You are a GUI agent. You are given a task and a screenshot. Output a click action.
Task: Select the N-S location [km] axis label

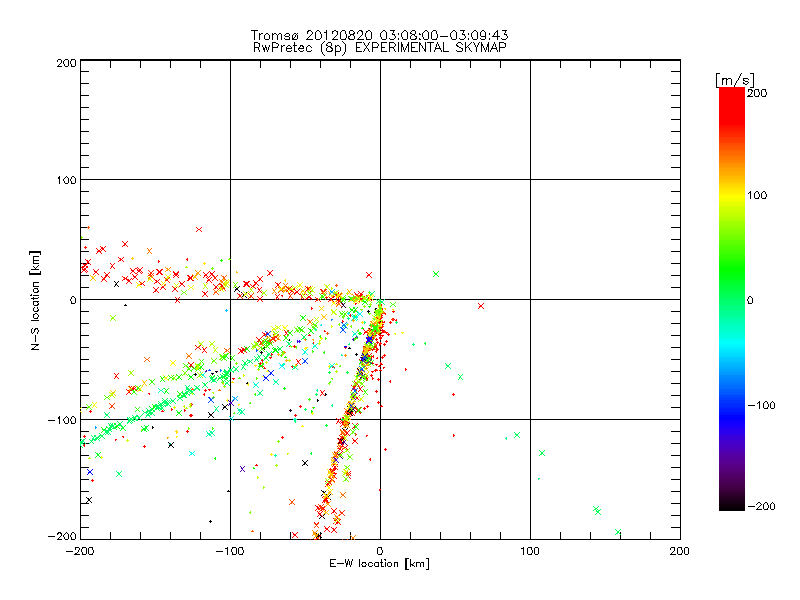36,299
